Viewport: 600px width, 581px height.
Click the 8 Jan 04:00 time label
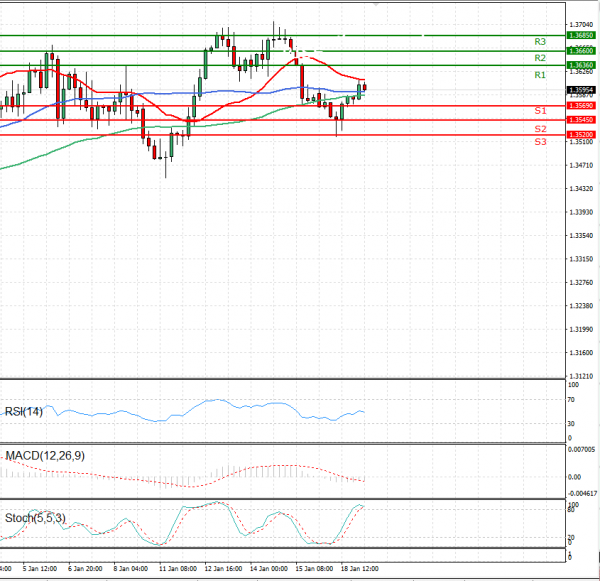coord(130,569)
